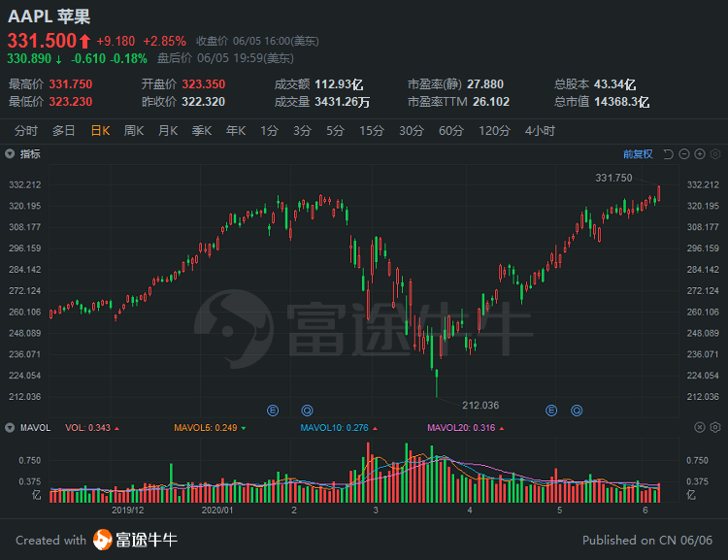
Task: Collapse the MAVOL indicator panel
Action: pos(10,428)
